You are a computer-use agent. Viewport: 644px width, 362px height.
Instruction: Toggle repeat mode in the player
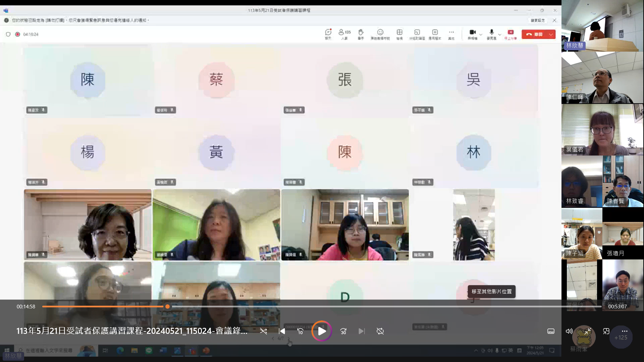tap(380, 331)
